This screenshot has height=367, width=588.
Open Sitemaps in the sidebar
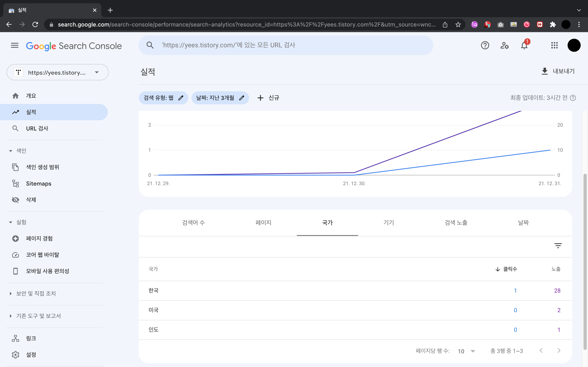(x=39, y=183)
